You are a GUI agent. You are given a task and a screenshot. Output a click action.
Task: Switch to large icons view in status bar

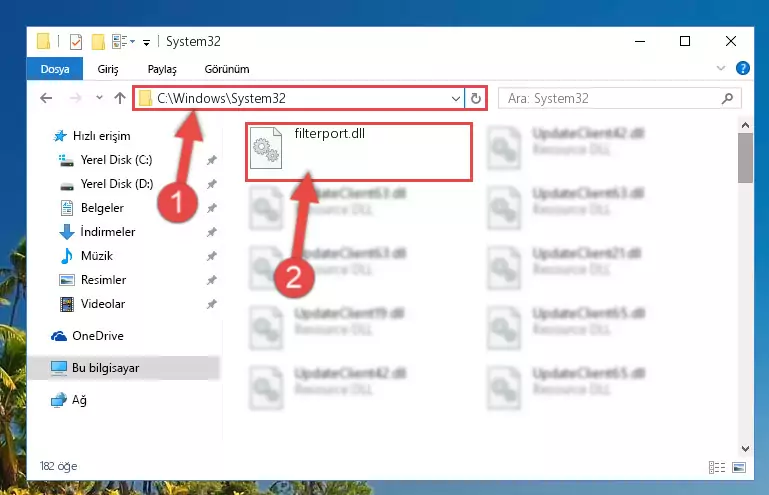click(739, 468)
